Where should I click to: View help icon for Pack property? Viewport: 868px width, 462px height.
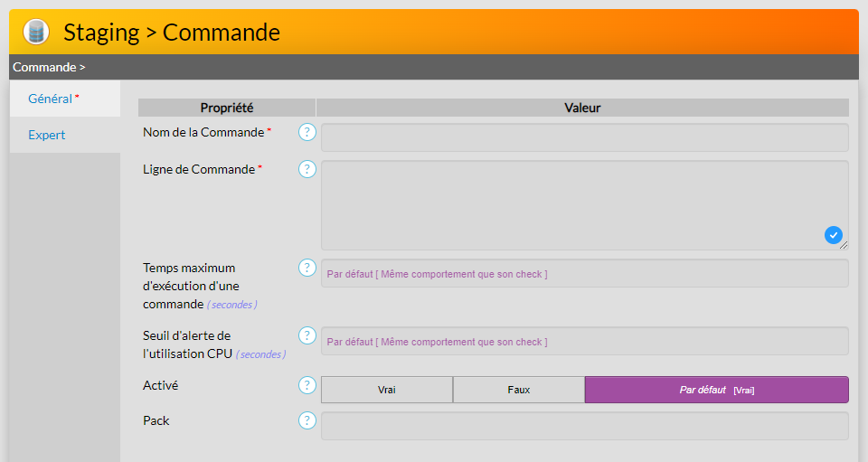(307, 420)
